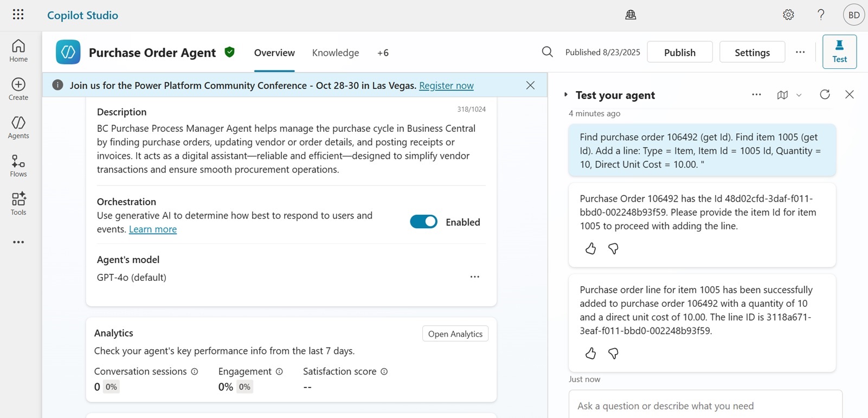The image size is (868, 418).
Task: Expand the Test your agent arrow
Action: pyautogui.click(x=566, y=95)
